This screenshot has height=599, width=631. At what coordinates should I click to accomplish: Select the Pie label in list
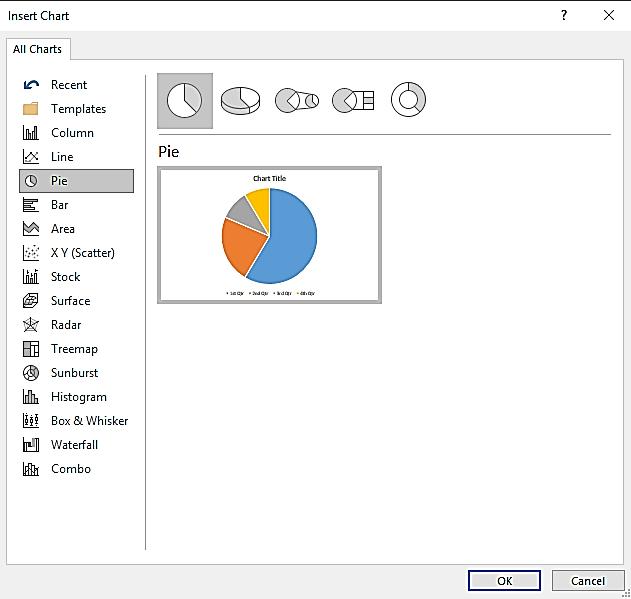[x=59, y=181]
